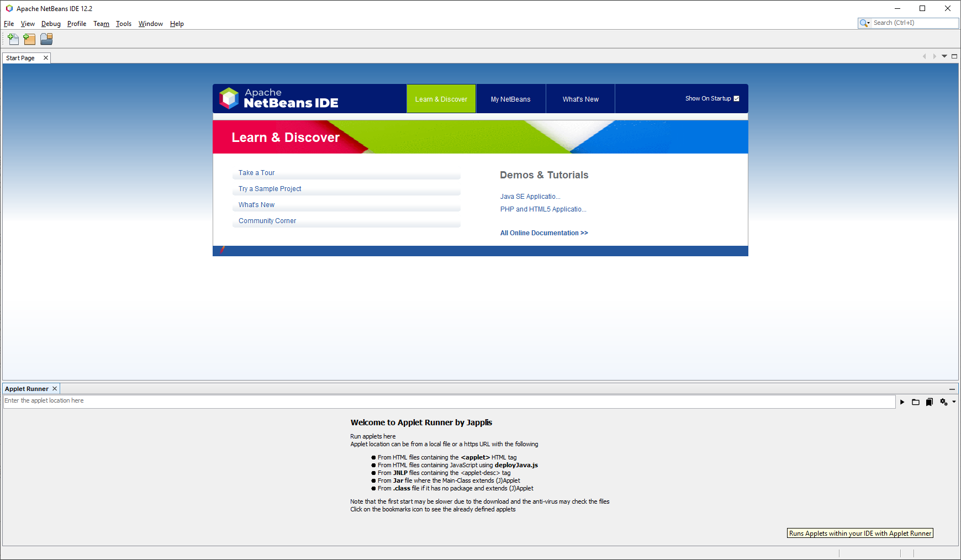Open the Window menu

pos(151,24)
